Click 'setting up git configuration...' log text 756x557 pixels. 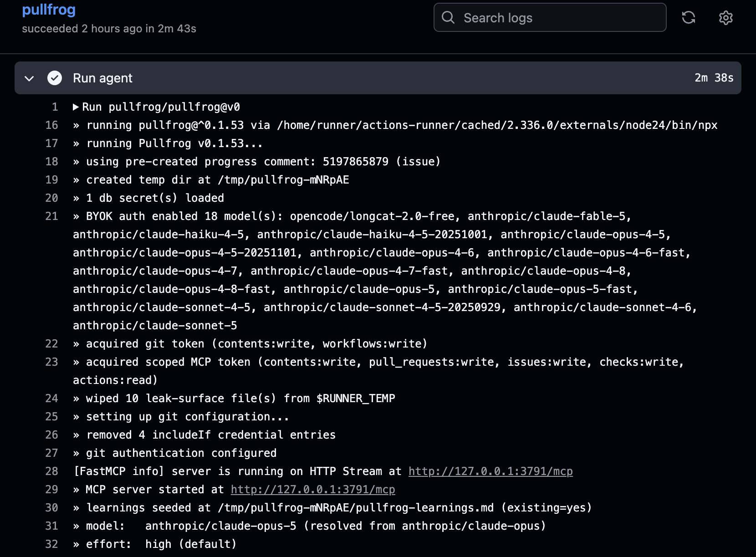point(188,417)
